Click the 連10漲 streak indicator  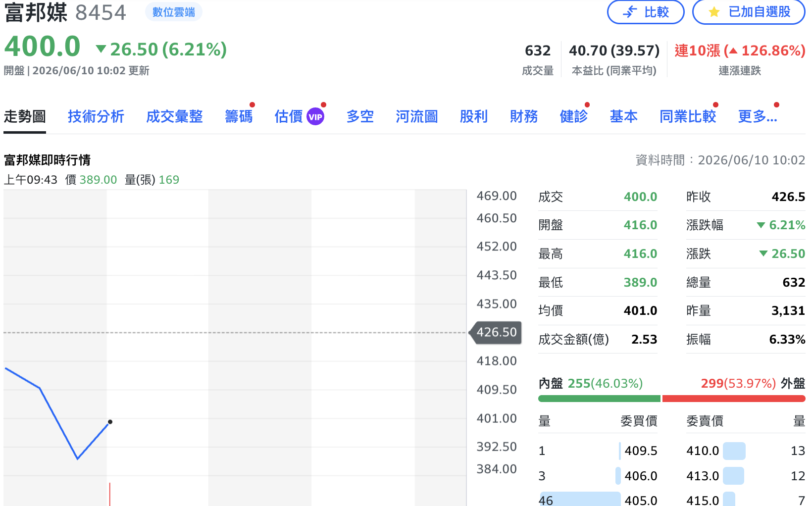pos(740,51)
